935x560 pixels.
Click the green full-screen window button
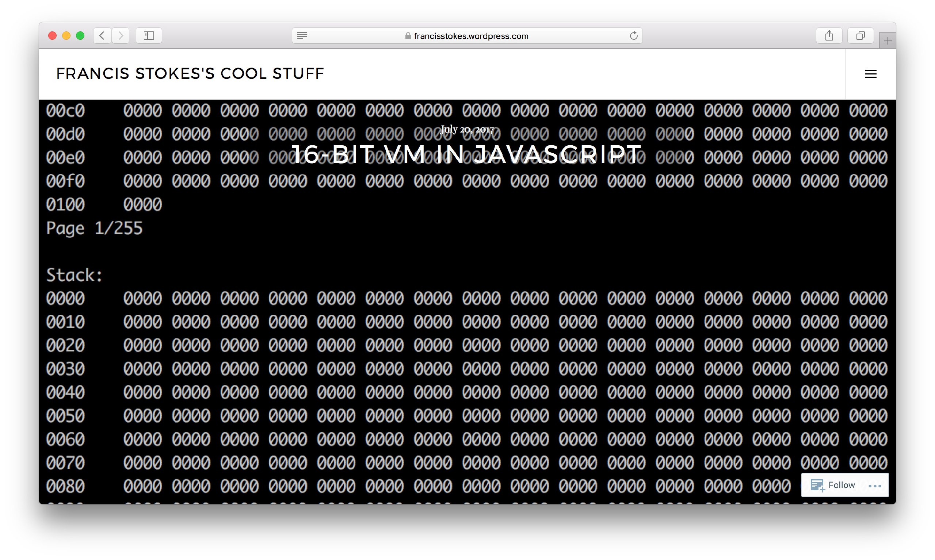pyautogui.click(x=80, y=35)
